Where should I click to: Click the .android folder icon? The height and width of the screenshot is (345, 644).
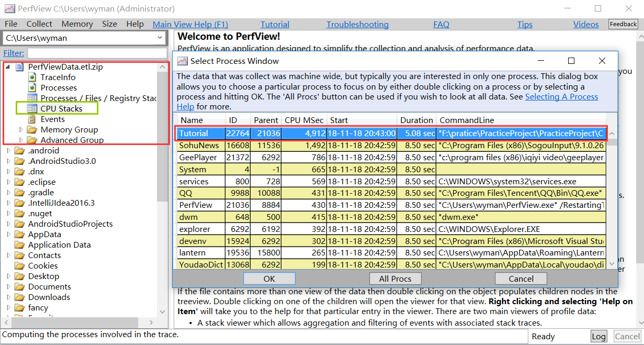(x=20, y=151)
